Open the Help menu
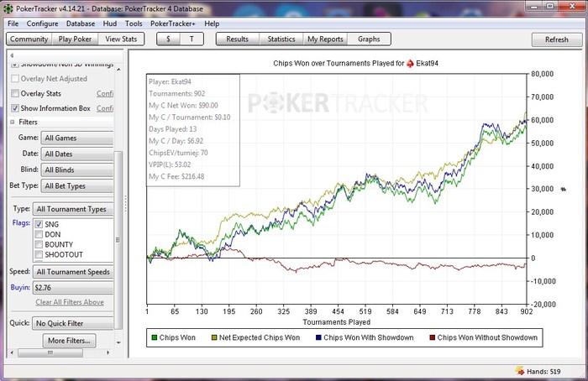The image size is (588, 381). (212, 23)
